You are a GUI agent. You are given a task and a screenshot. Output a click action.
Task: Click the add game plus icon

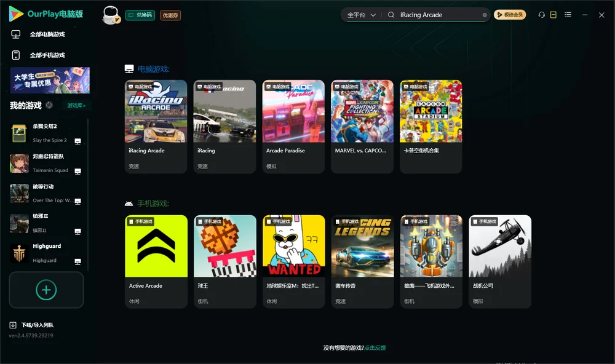(46, 290)
